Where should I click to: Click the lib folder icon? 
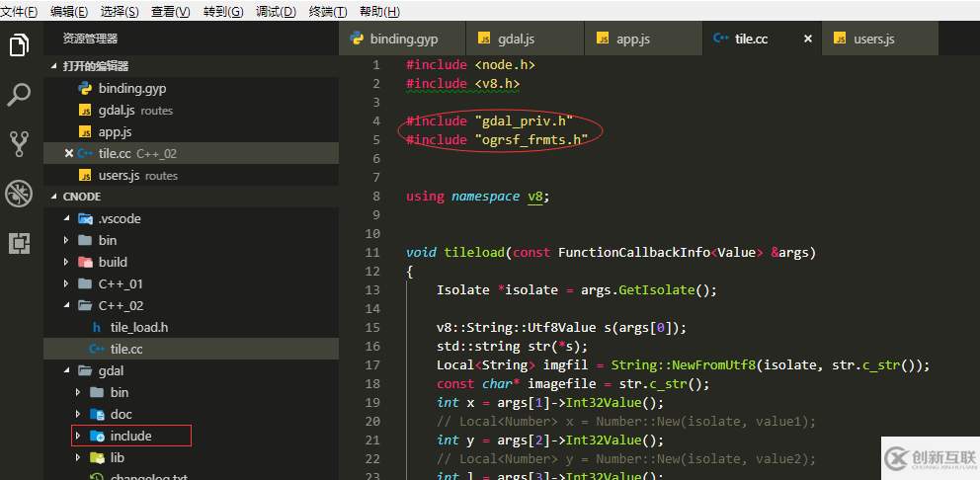pyautogui.click(x=97, y=458)
